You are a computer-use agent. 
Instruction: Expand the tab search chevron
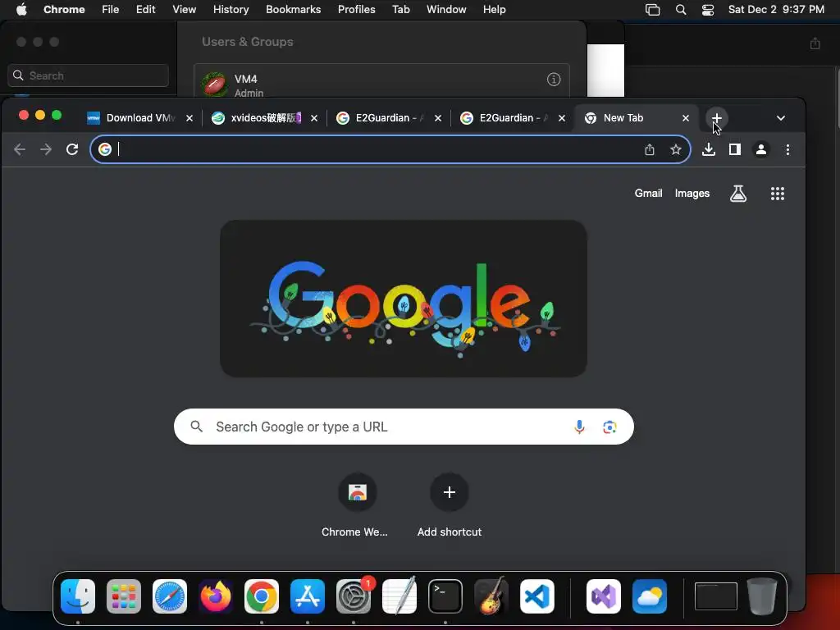pos(781,118)
